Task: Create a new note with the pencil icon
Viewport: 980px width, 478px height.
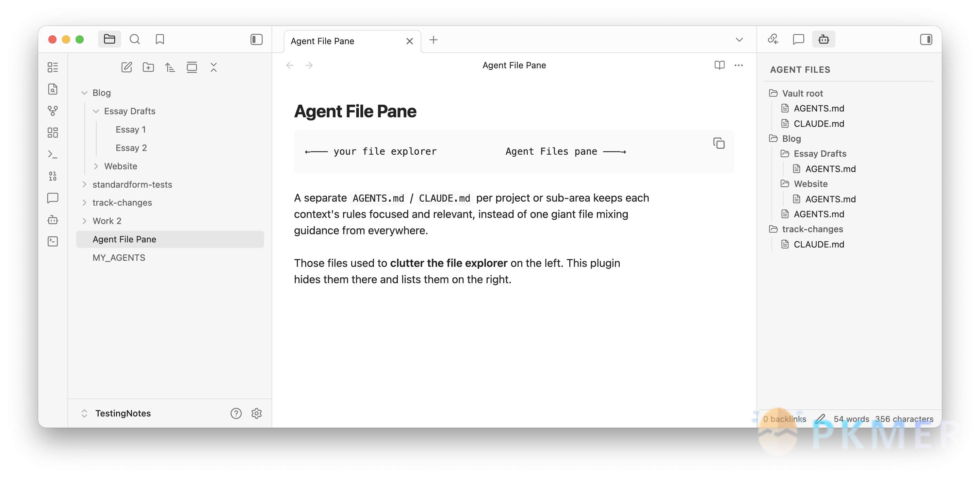Action: pyautogui.click(x=126, y=67)
